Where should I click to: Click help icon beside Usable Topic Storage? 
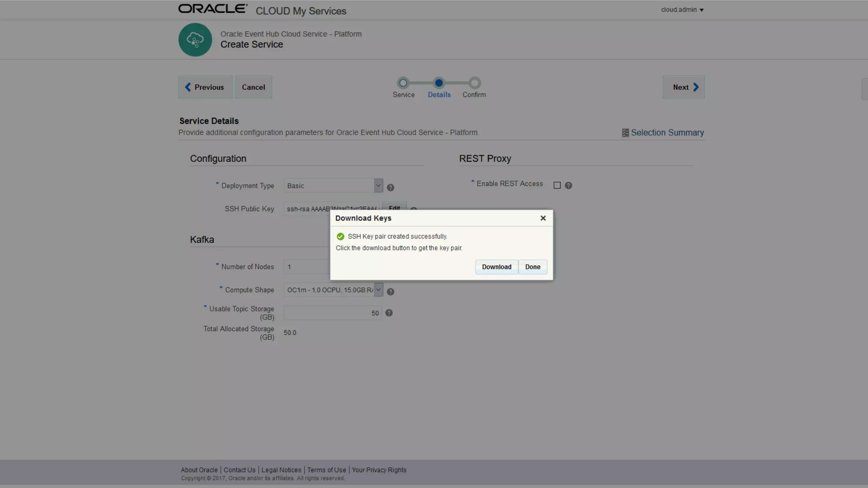389,313
